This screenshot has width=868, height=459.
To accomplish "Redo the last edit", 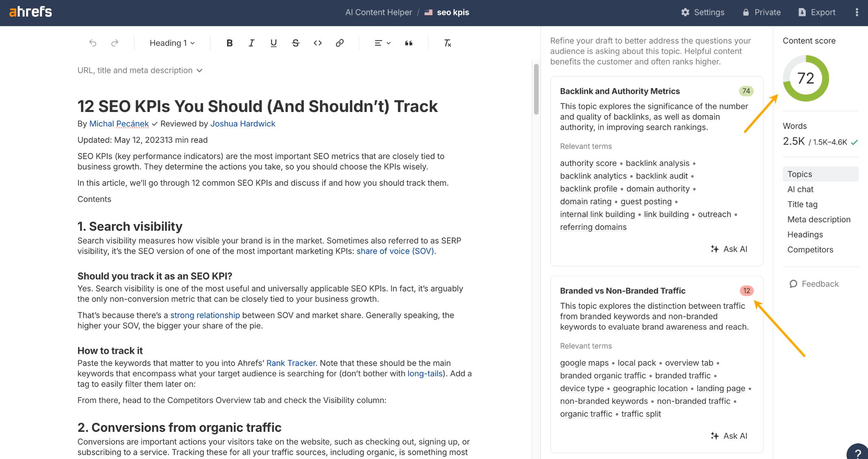I will pyautogui.click(x=114, y=42).
